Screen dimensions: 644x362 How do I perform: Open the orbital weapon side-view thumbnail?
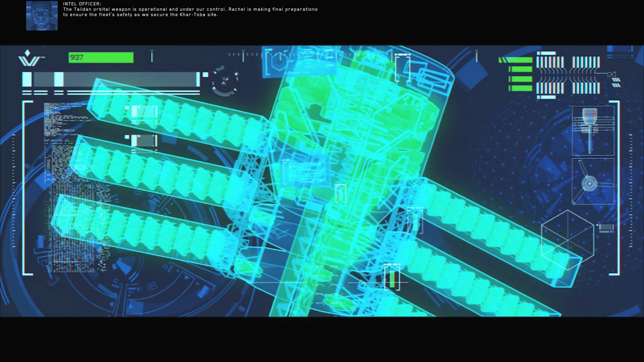click(593, 131)
